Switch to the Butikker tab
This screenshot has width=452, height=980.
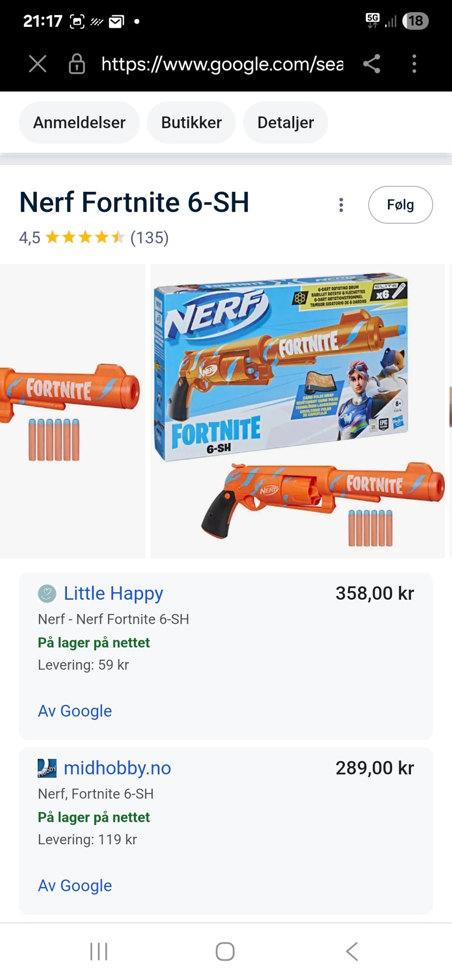(191, 122)
